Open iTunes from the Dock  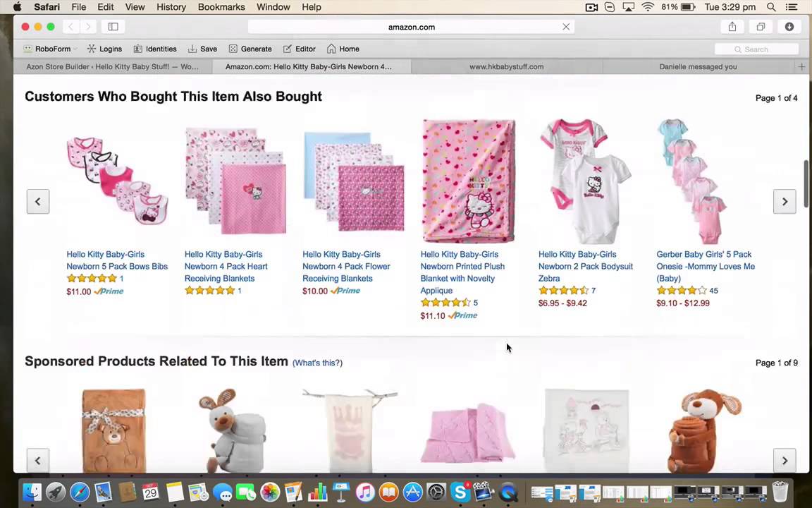tap(365, 491)
